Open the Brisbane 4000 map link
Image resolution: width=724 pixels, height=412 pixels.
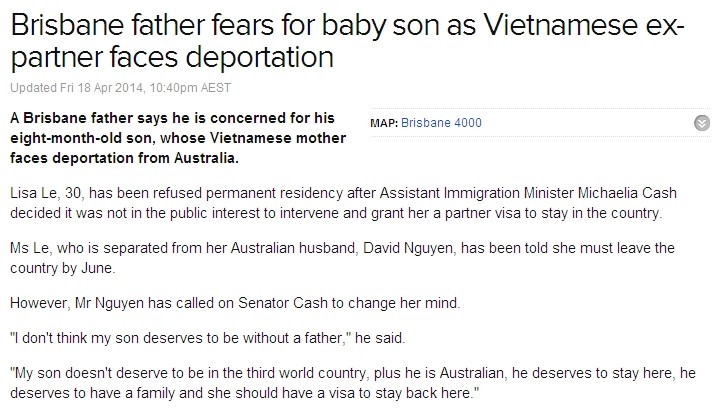click(x=441, y=123)
